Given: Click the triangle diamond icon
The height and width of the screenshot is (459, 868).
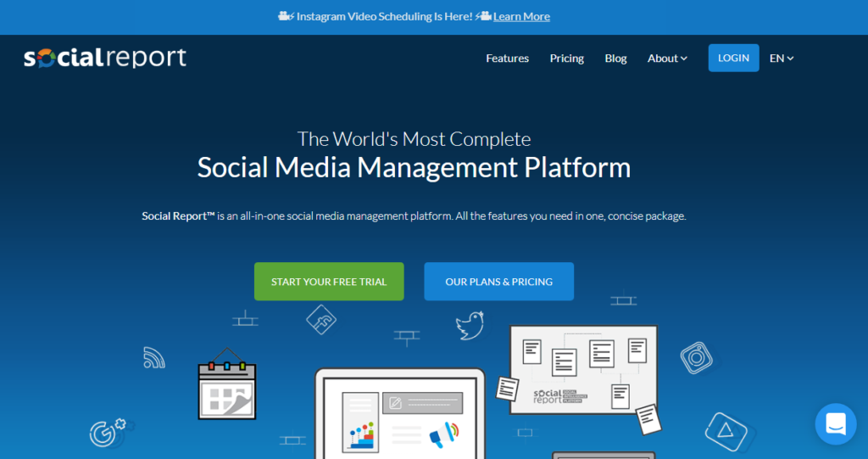Looking at the screenshot, I should (726, 431).
